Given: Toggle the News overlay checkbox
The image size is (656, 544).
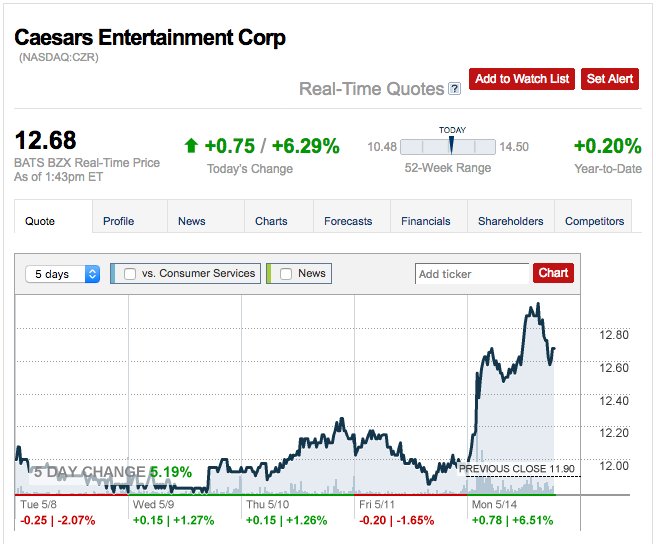Looking at the screenshot, I should click(x=286, y=274).
